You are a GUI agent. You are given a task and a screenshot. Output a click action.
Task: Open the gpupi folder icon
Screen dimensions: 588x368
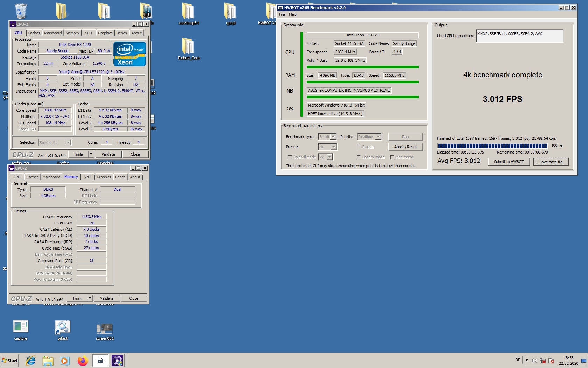click(x=231, y=14)
